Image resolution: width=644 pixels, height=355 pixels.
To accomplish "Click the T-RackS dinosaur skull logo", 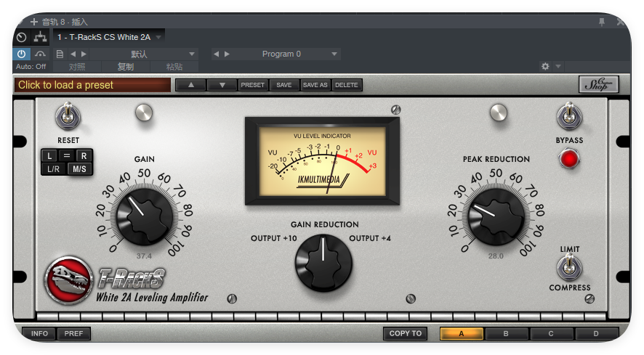I will click(x=68, y=281).
